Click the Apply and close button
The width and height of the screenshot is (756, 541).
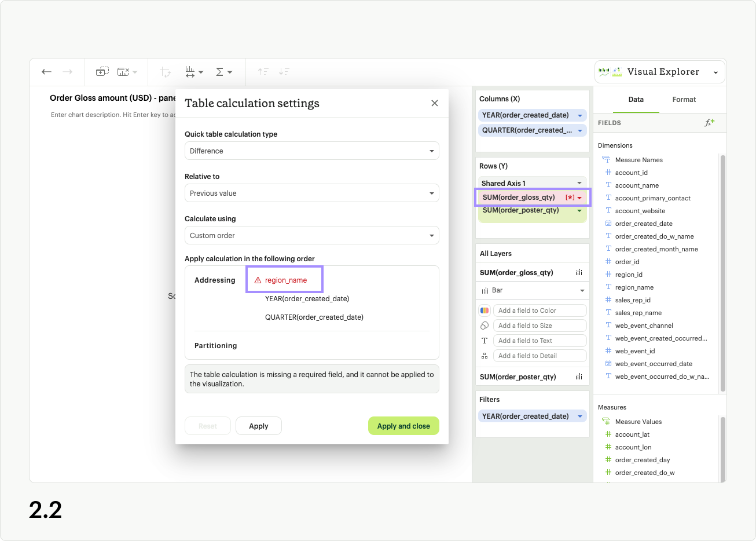pyautogui.click(x=403, y=426)
